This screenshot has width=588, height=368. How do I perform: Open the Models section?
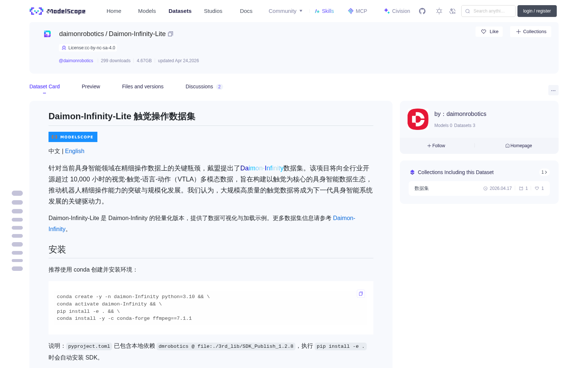[x=147, y=11]
